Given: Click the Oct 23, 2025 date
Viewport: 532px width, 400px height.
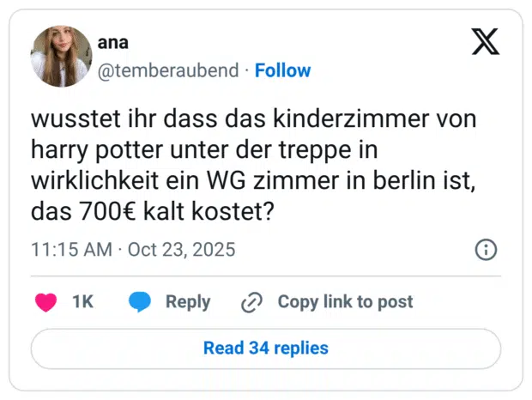Looking at the screenshot, I should pos(182,250).
